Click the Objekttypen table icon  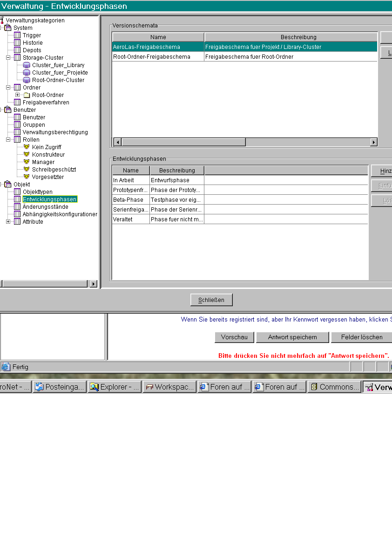tap(17, 192)
